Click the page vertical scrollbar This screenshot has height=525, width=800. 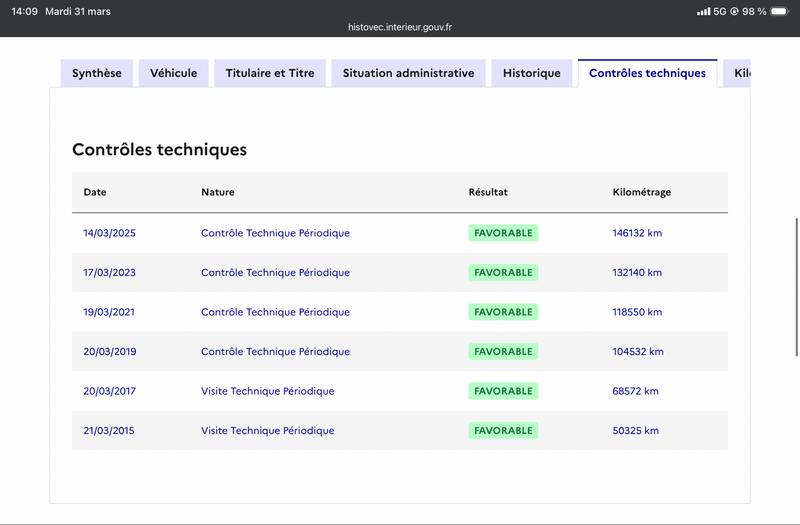coord(796,287)
